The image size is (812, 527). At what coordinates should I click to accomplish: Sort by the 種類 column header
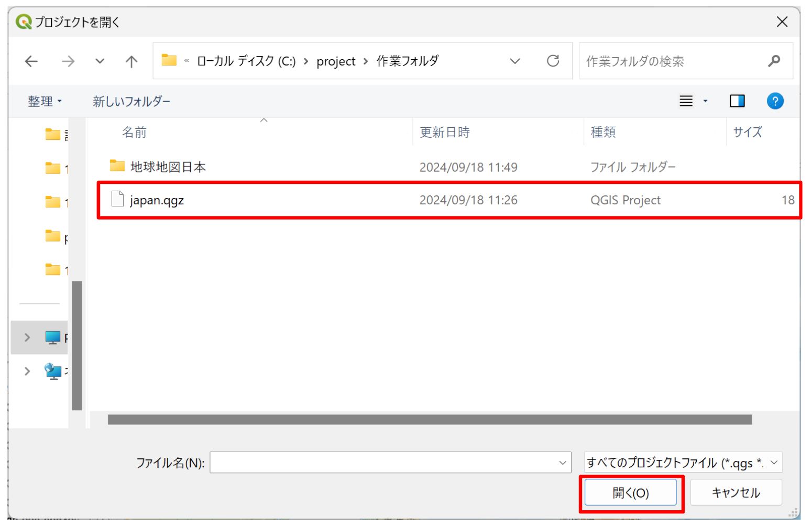coord(603,132)
